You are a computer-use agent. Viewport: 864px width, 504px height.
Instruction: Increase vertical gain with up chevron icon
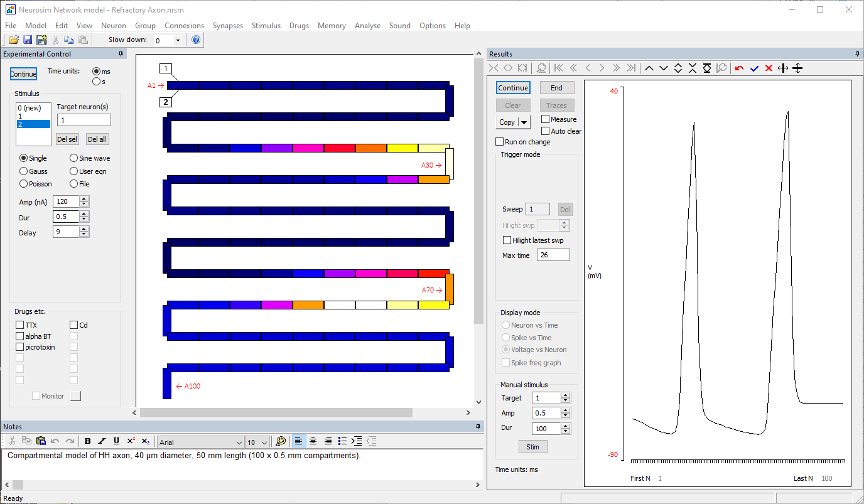click(x=649, y=68)
